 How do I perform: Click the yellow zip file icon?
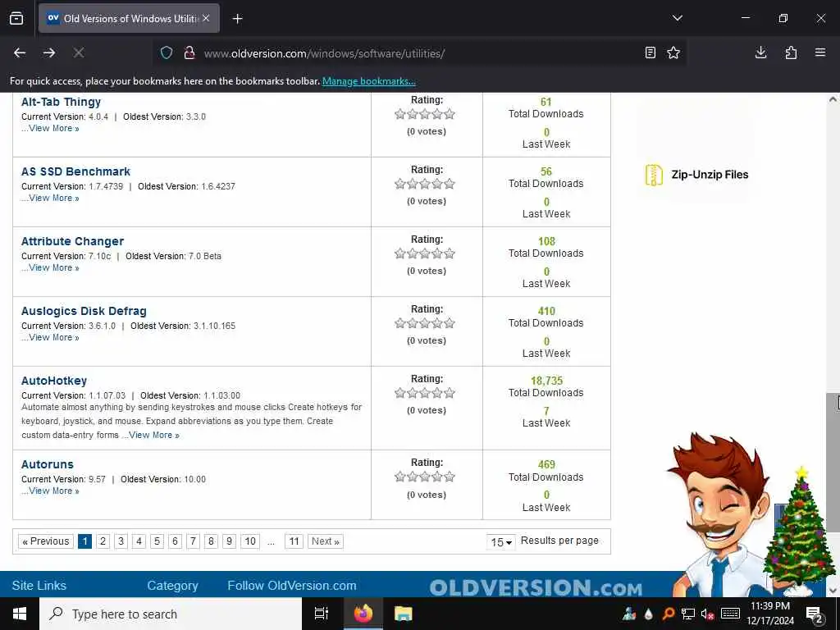654,176
